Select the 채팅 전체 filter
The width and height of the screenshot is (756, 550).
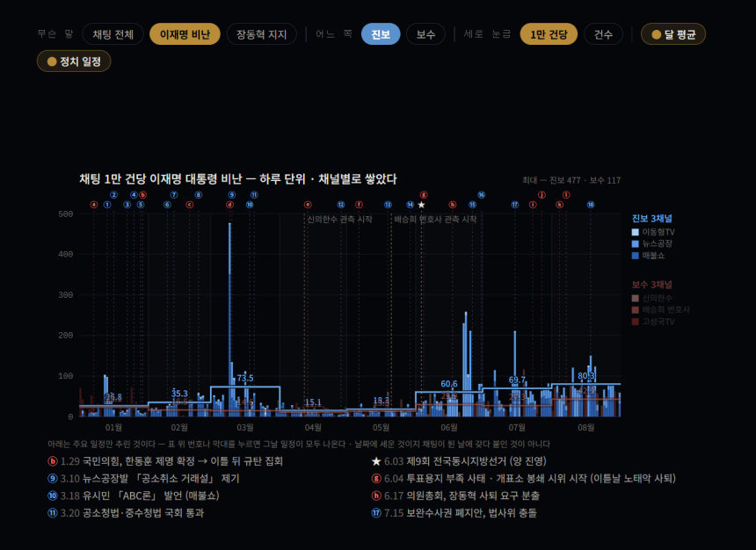(113, 34)
